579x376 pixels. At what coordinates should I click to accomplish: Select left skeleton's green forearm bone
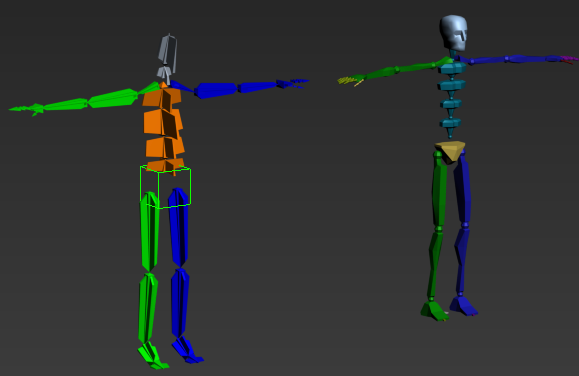click(65, 105)
